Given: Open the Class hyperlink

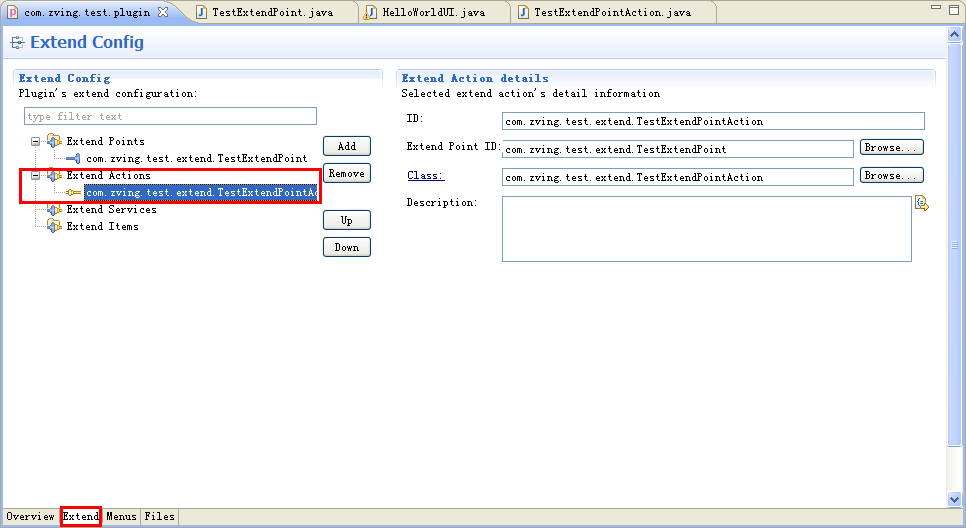Looking at the screenshot, I should 425,176.
